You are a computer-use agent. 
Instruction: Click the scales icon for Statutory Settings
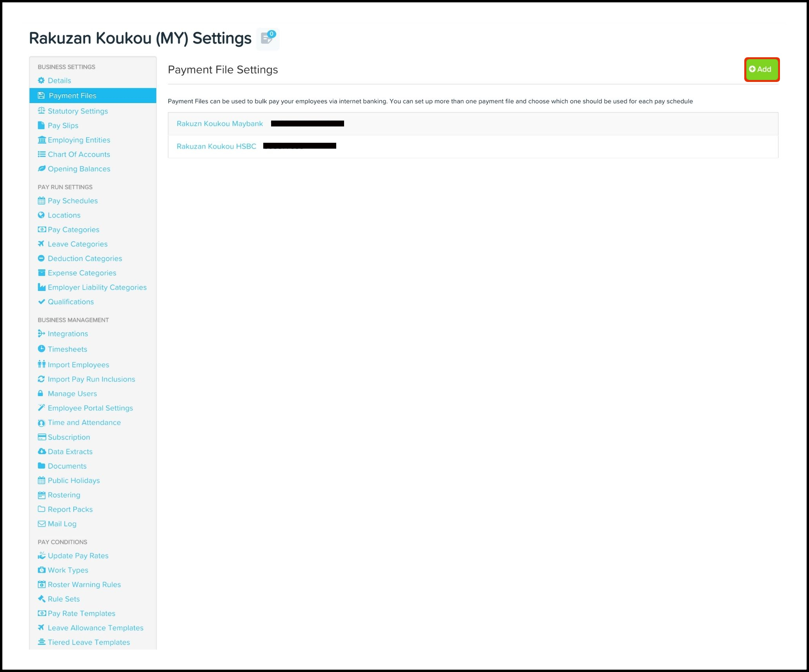pos(41,111)
